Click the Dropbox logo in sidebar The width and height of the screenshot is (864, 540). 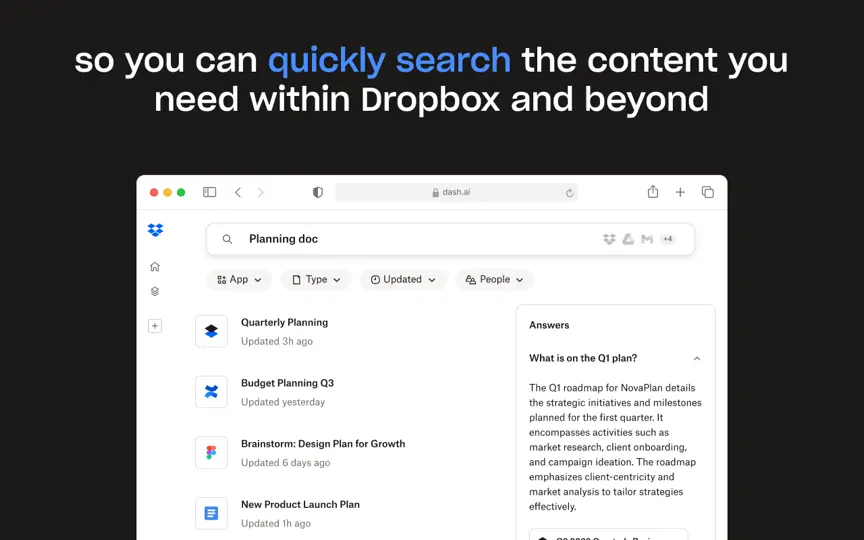[x=155, y=230]
